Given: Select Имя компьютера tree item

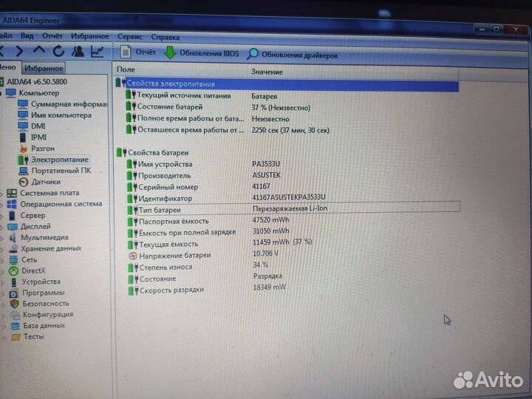Looking at the screenshot, I should [55, 115].
